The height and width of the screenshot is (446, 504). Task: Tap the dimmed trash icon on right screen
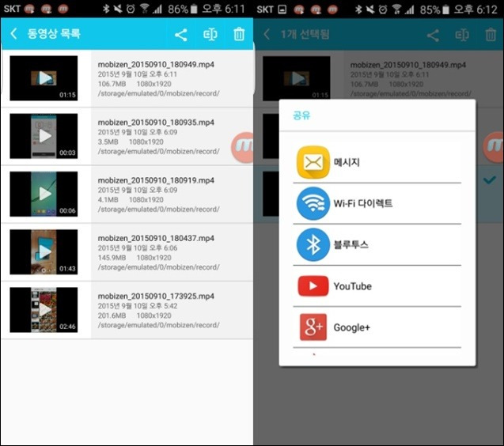pyautogui.click(x=491, y=34)
